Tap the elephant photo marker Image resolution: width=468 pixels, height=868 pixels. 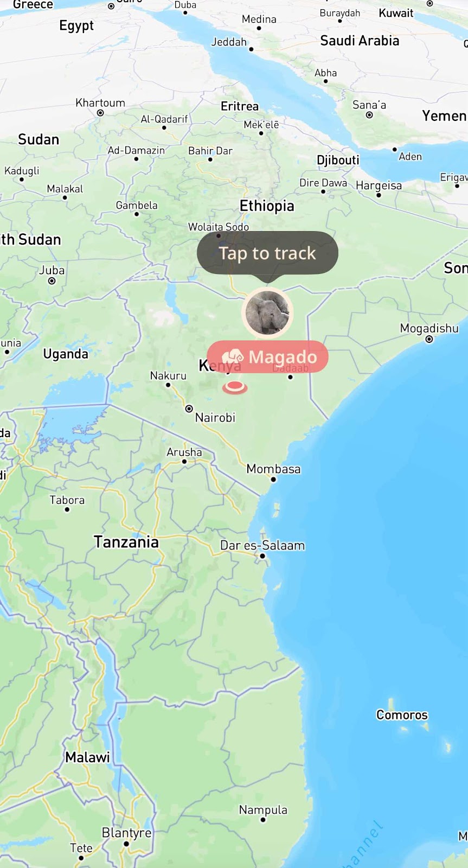[x=267, y=312]
